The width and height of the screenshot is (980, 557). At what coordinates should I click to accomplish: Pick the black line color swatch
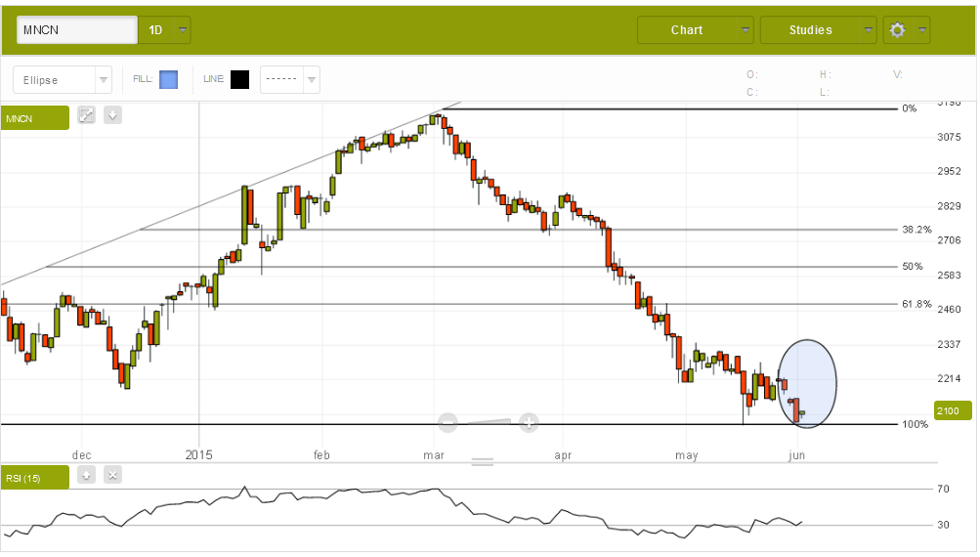click(239, 80)
